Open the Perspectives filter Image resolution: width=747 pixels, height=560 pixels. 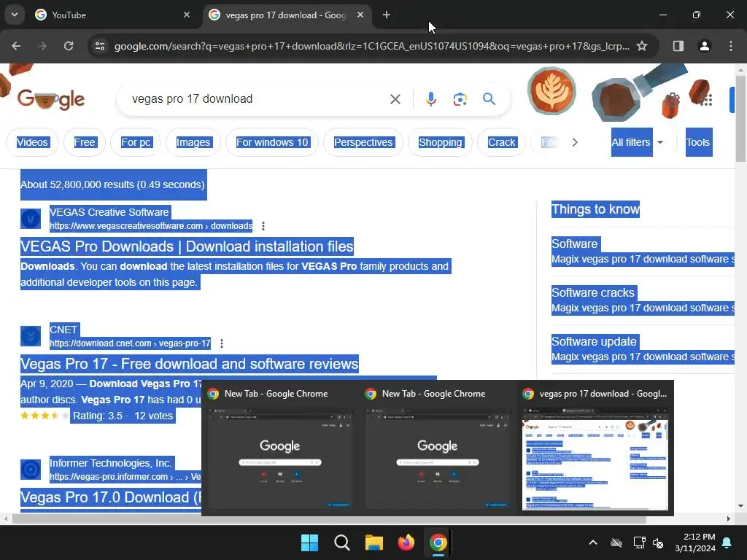[363, 142]
